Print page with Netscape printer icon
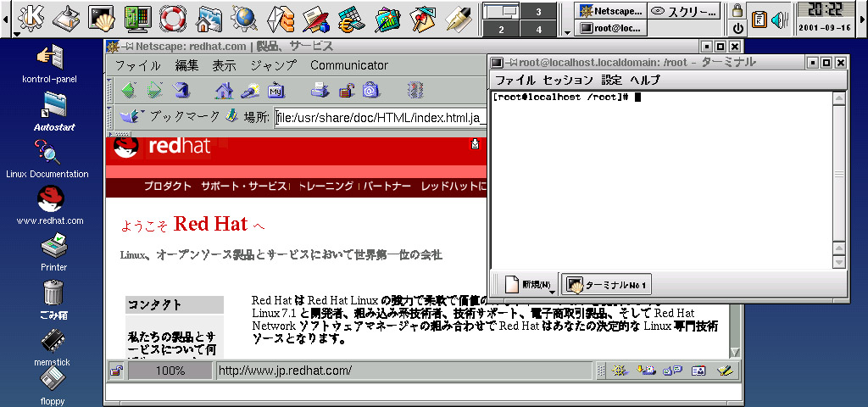Viewport: 868px width, 407px height. [320, 89]
